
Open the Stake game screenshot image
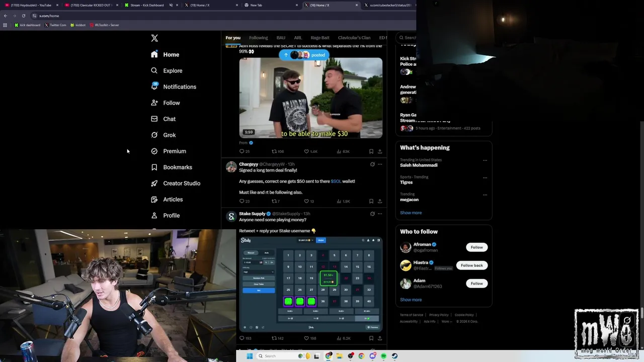click(310, 284)
